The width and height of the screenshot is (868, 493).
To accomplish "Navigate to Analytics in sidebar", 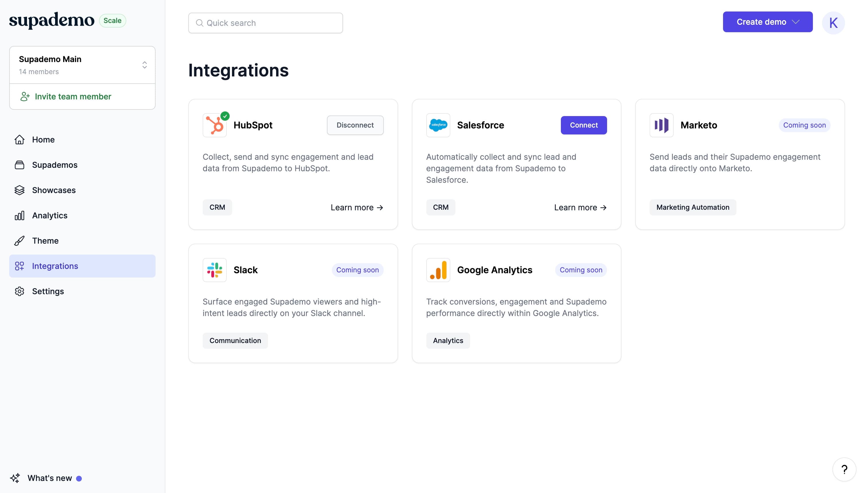I will click(82, 215).
